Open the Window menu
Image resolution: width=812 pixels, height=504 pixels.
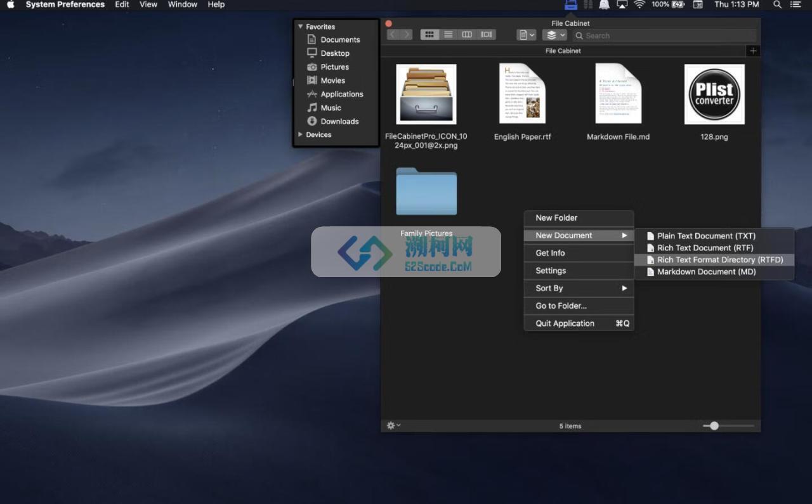pyautogui.click(x=183, y=4)
